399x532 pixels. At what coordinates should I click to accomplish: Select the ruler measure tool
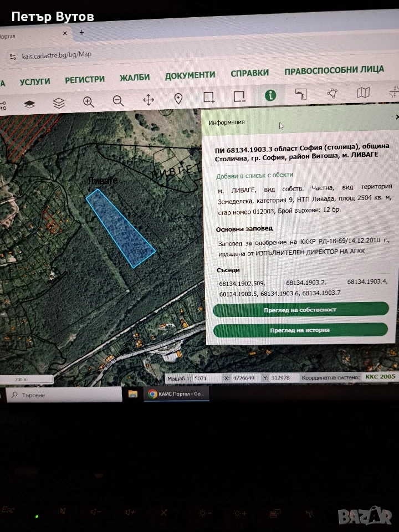[301, 94]
